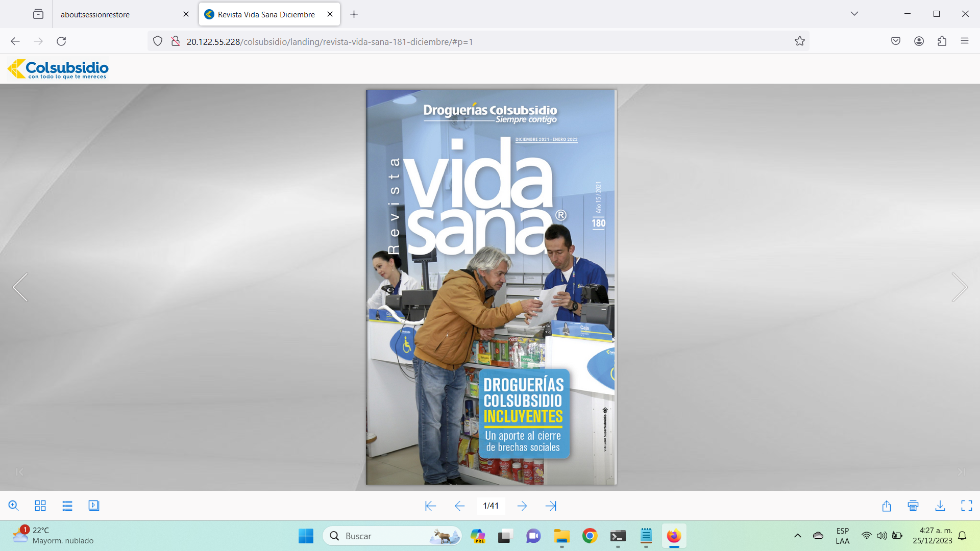Image resolution: width=980 pixels, height=551 pixels.
Task: Open the table of contents list
Action: pyautogui.click(x=67, y=506)
